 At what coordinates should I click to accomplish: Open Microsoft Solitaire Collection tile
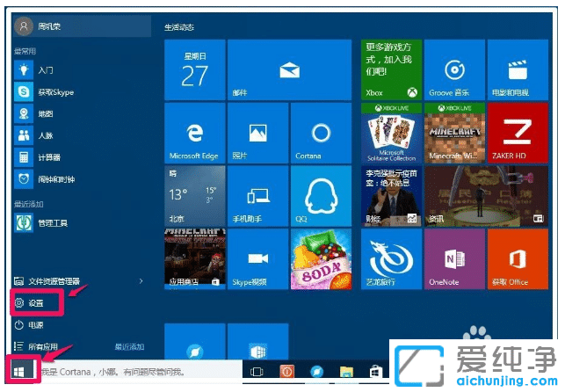(391, 133)
